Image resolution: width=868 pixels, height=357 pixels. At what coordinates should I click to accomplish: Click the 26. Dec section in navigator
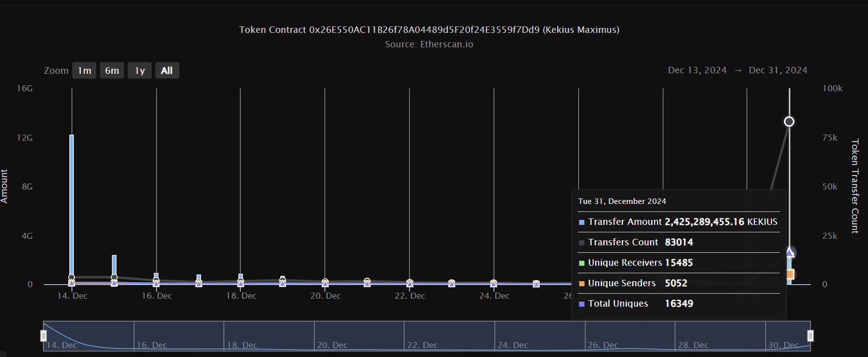(x=630, y=336)
